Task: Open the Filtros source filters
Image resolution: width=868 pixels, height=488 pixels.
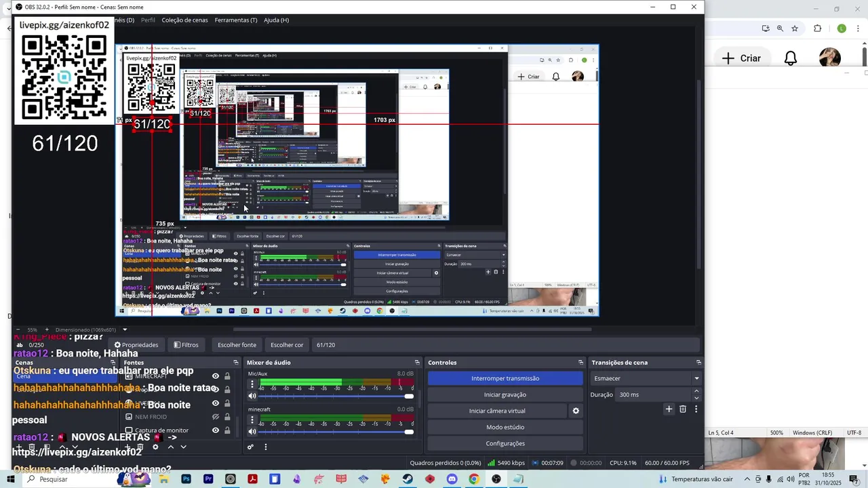Action: pyautogui.click(x=186, y=345)
